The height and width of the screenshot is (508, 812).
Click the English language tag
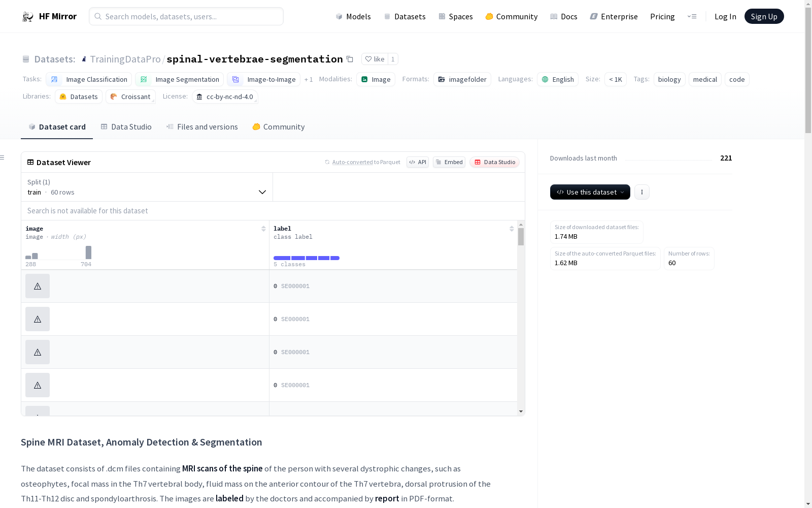click(558, 79)
